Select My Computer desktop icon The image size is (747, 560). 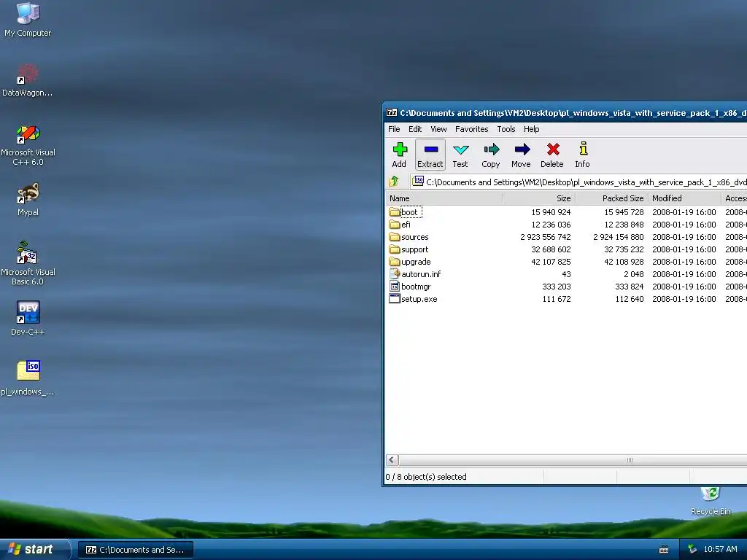[x=28, y=20]
